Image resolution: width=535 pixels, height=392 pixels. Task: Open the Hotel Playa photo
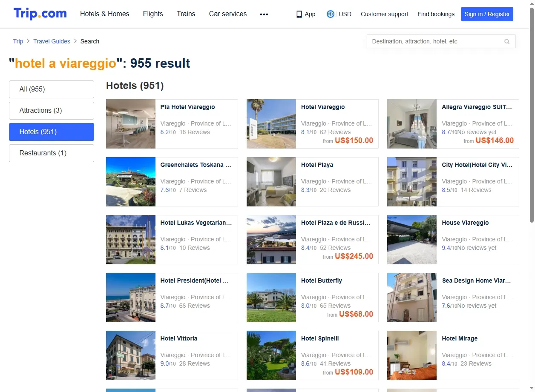(x=271, y=182)
